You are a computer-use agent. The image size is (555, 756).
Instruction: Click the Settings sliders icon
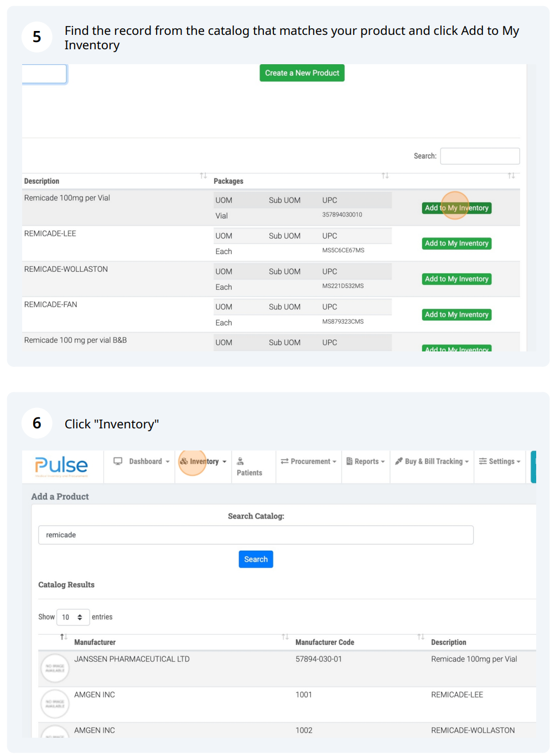(x=483, y=461)
